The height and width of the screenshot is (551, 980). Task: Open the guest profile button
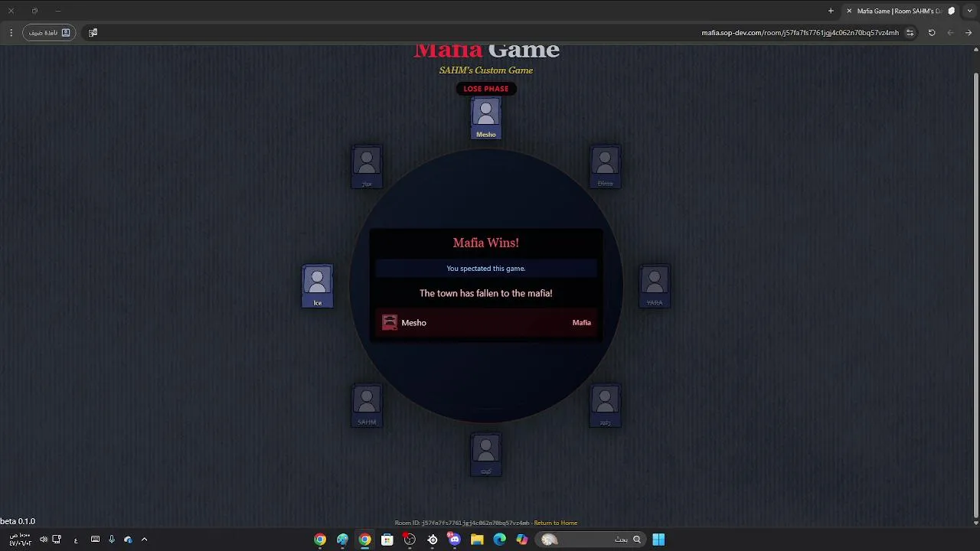49,33
